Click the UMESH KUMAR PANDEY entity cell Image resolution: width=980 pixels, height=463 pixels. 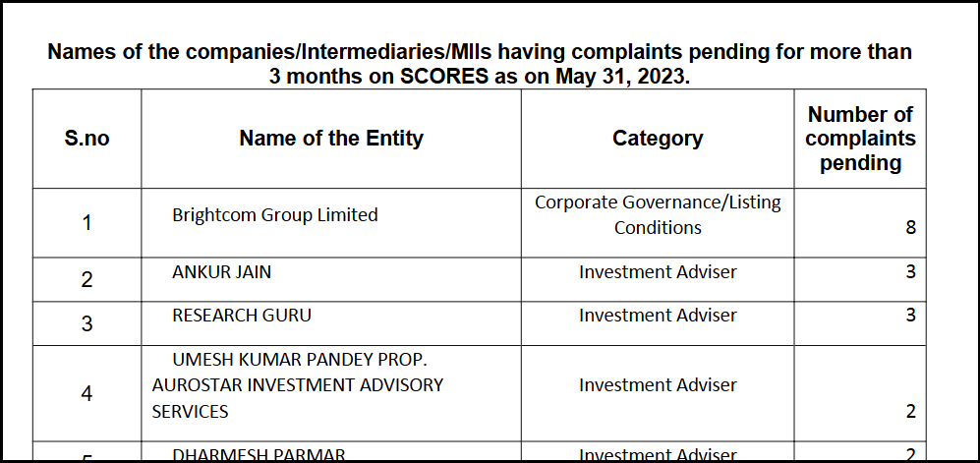click(x=298, y=384)
